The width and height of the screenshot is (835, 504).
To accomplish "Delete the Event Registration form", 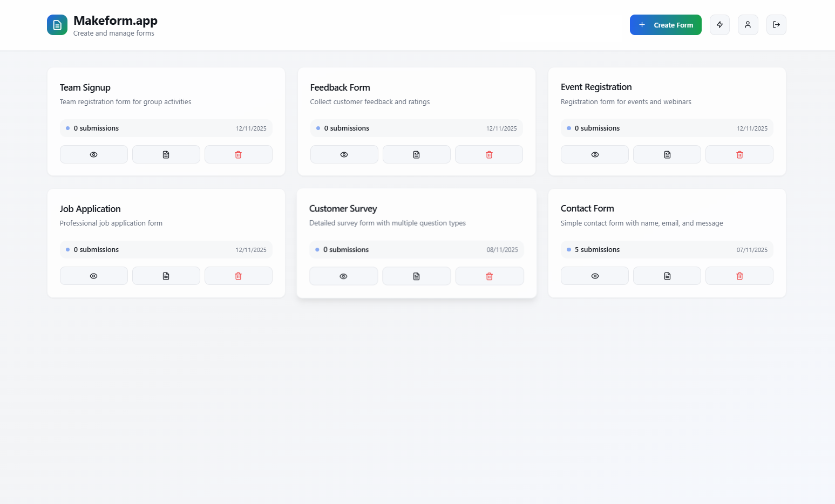I will tap(739, 154).
